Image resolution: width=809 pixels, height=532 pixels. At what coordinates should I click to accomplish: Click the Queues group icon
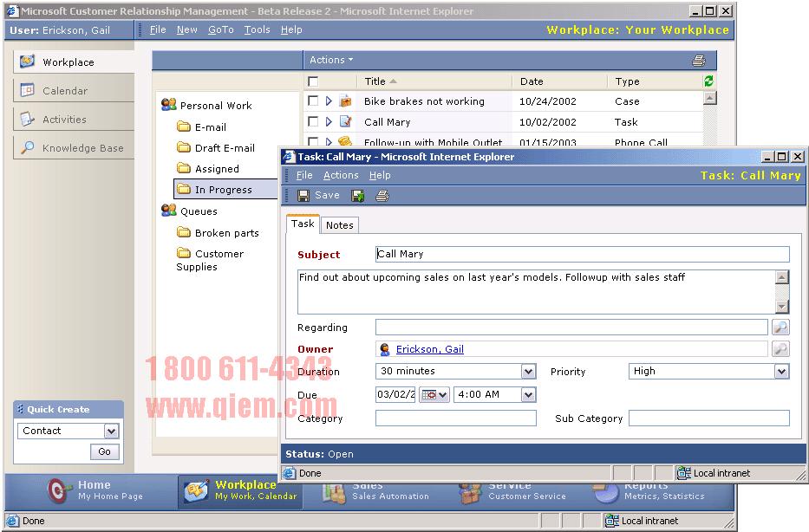tap(169, 211)
